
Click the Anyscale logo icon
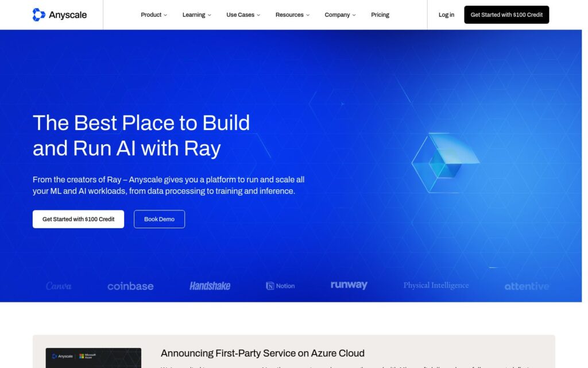tap(38, 14)
